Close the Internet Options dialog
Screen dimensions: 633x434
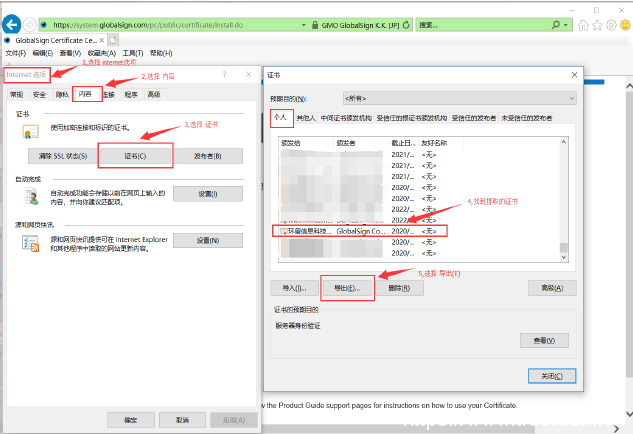click(x=248, y=74)
